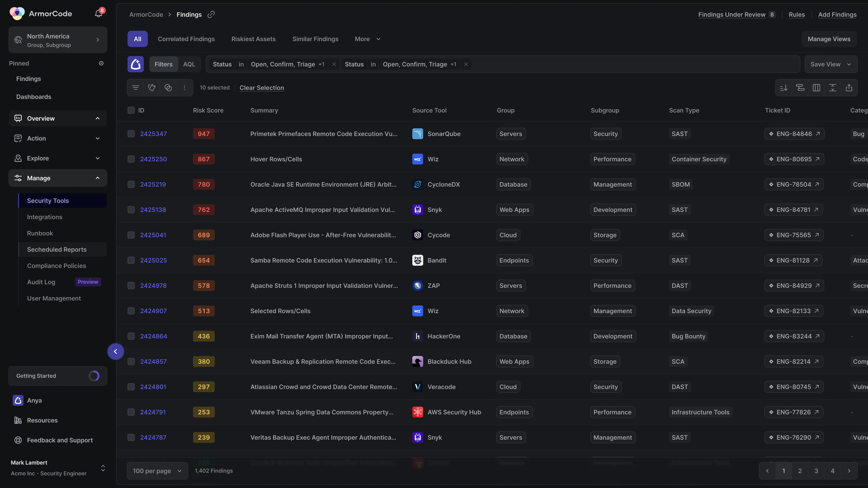Click the tag/label icon in selection toolbar
This screenshot has height=488, width=868.
point(152,87)
